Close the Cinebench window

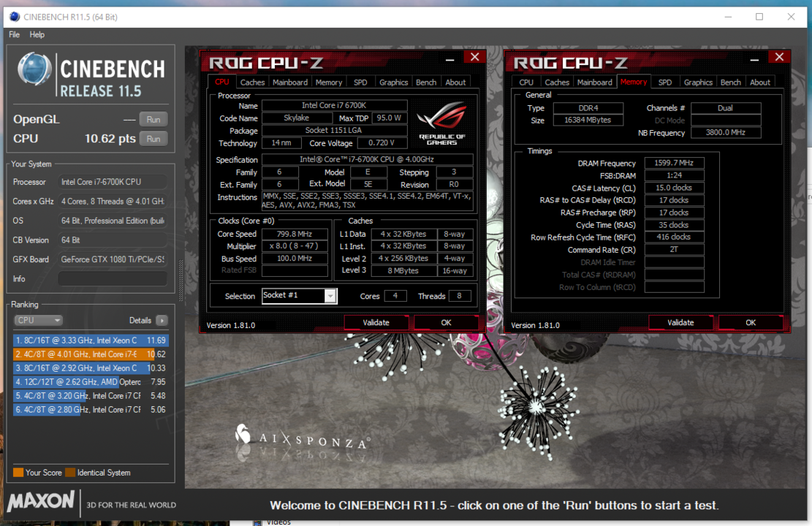(x=791, y=17)
